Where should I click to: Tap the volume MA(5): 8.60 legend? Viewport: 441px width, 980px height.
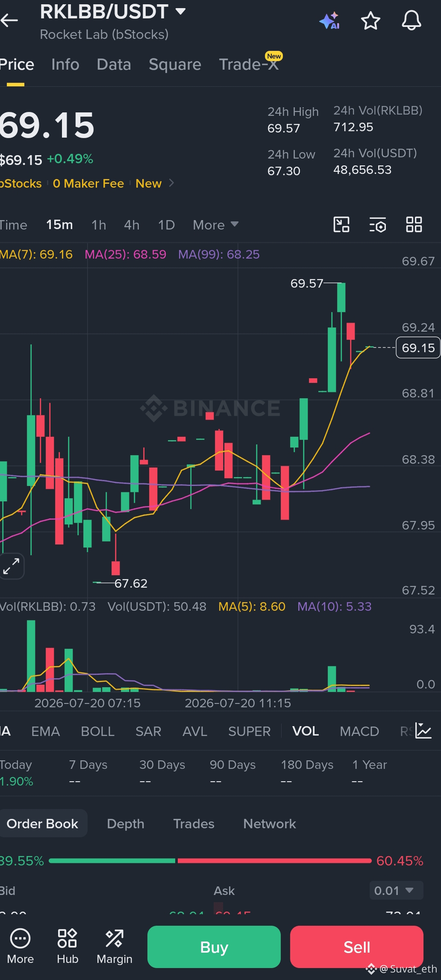coord(252,606)
